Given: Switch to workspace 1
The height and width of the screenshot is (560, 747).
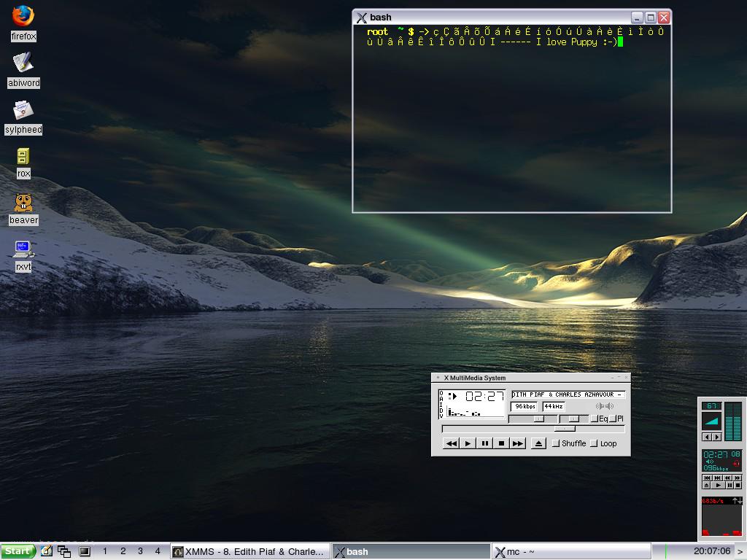Looking at the screenshot, I should (x=105, y=551).
